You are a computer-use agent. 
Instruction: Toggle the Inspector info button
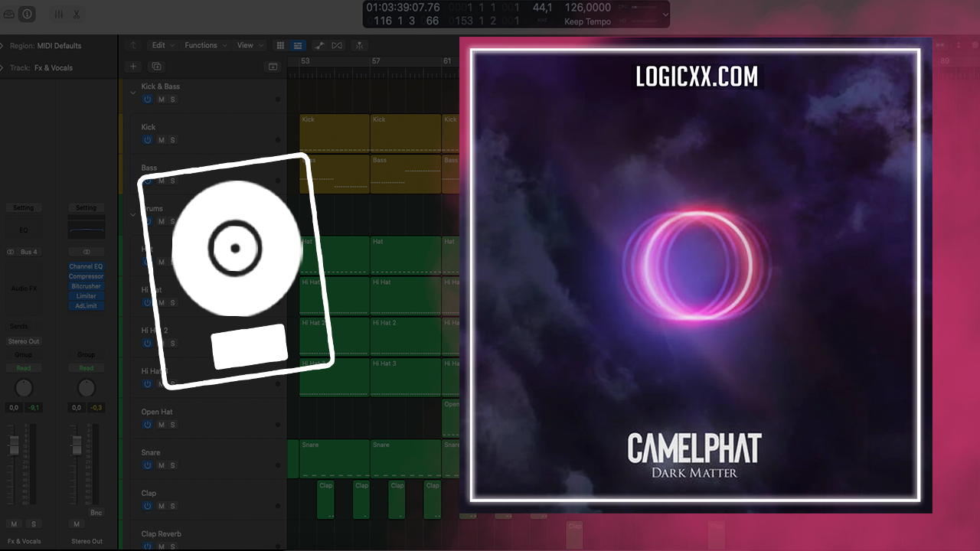click(27, 14)
